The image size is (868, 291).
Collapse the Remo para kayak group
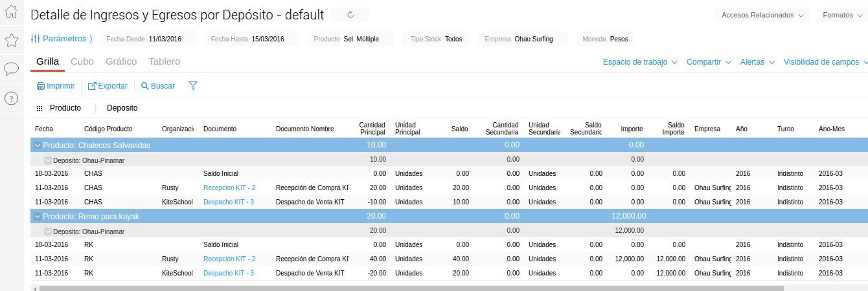click(38, 217)
